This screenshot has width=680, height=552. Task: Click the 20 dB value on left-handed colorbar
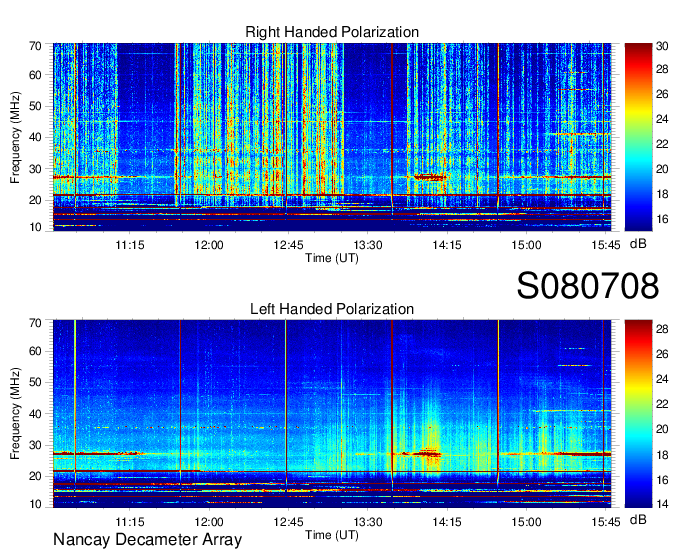[662, 429]
